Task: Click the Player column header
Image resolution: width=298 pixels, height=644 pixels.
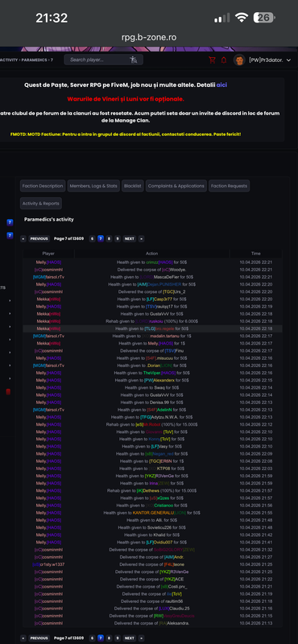Action: [x=48, y=254]
